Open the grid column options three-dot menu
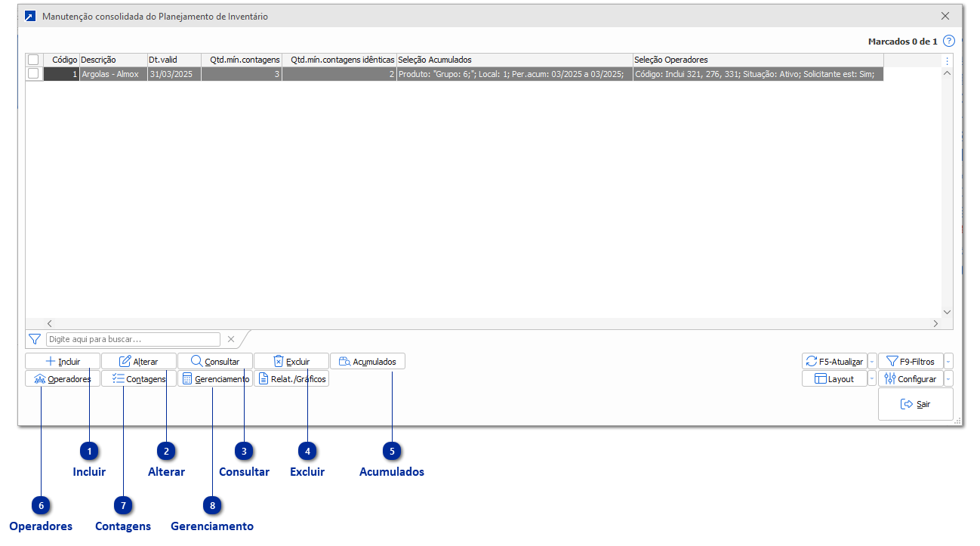Image resolution: width=980 pixels, height=546 pixels. 947,60
